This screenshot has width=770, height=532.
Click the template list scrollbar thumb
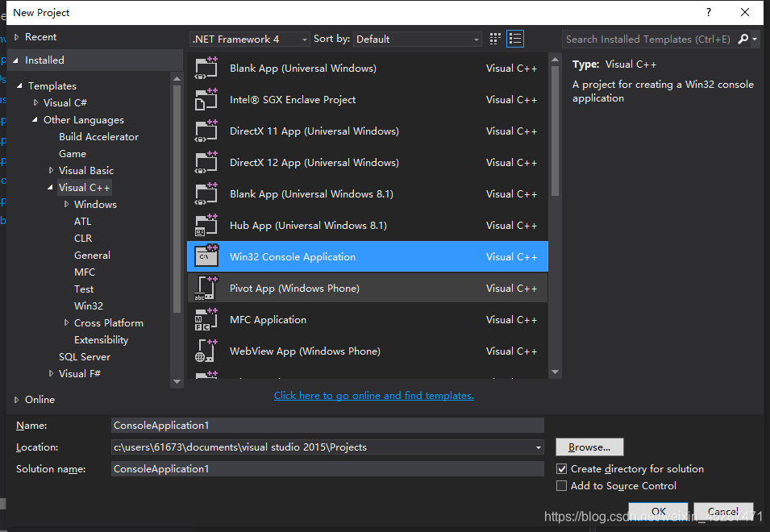[x=555, y=131]
